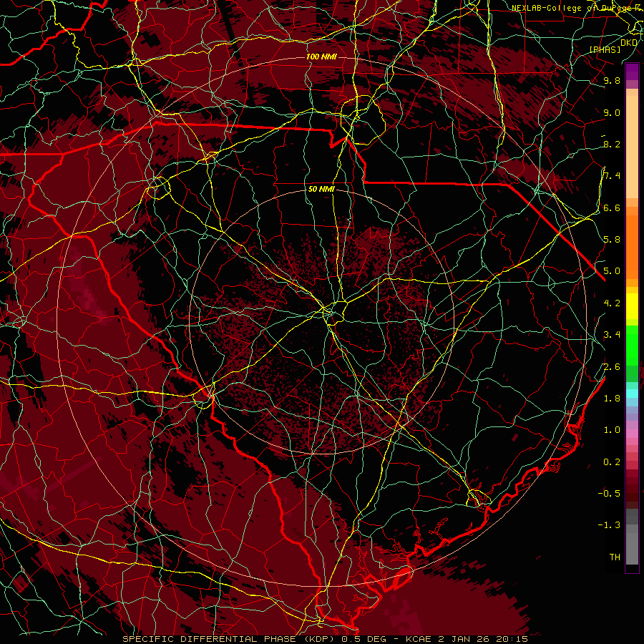
Task: Click the solid orange segment of the color bar
Action: [632, 247]
